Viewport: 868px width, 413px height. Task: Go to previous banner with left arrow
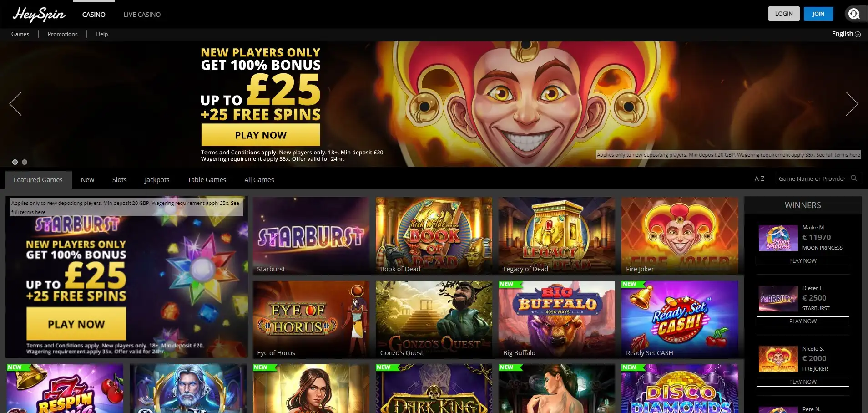coord(15,104)
